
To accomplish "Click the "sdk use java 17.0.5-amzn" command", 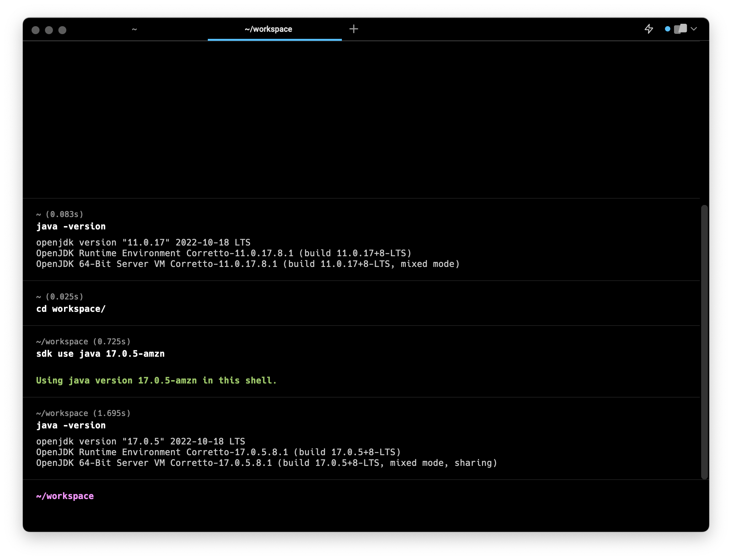I will click(101, 354).
